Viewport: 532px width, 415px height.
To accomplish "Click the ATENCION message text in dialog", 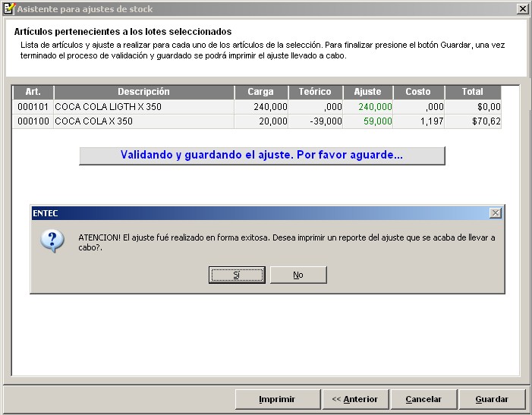I will pyautogui.click(x=286, y=242).
